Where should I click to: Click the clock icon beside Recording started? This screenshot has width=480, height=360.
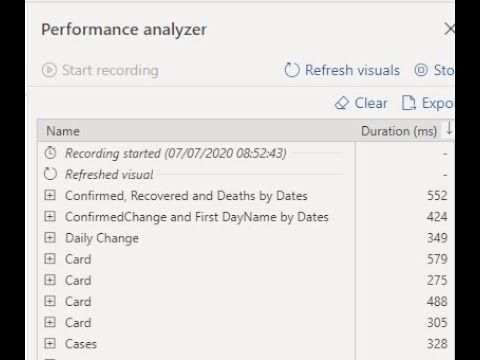coord(50,153)
